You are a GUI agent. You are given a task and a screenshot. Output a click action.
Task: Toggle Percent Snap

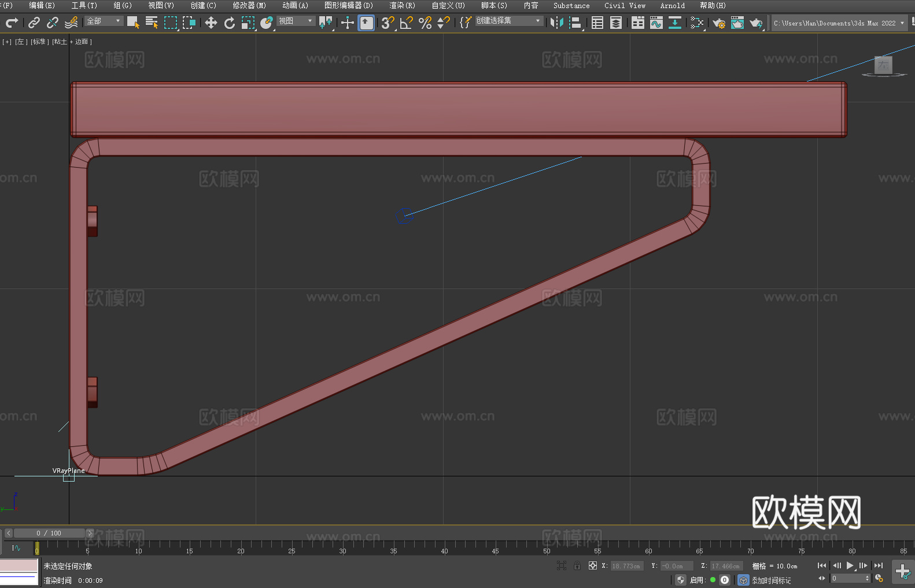(425, 23)
